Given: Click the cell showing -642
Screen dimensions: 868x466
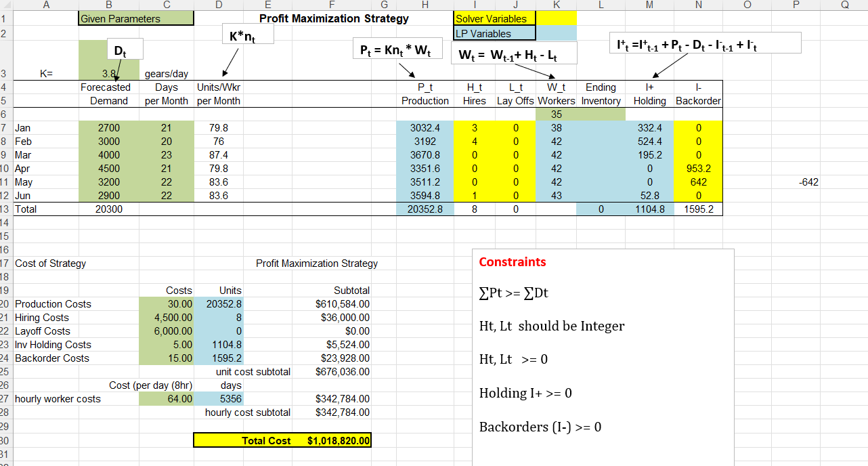Looking at the screenshot, I should pos(796,182).
